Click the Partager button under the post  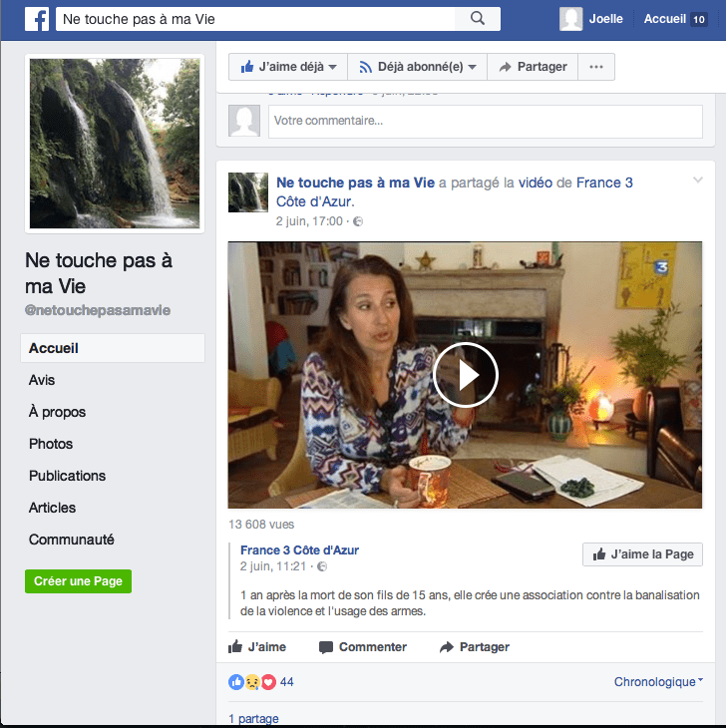475,647
